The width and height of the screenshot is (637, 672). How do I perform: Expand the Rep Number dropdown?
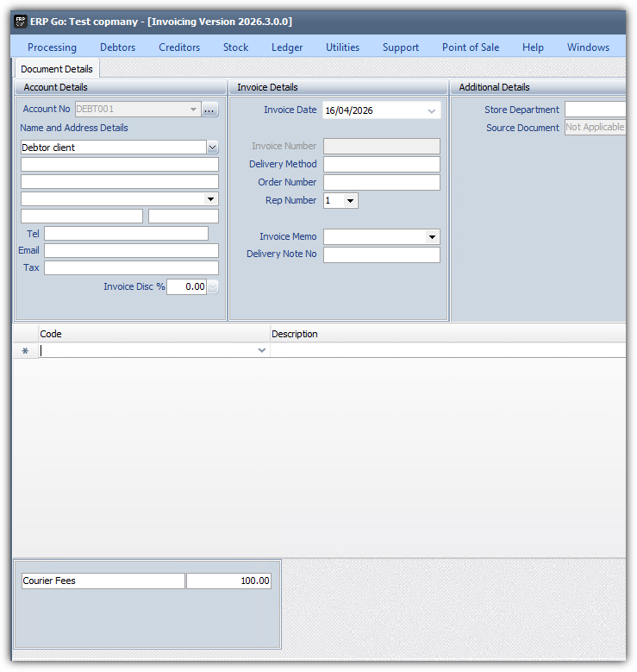350,201
